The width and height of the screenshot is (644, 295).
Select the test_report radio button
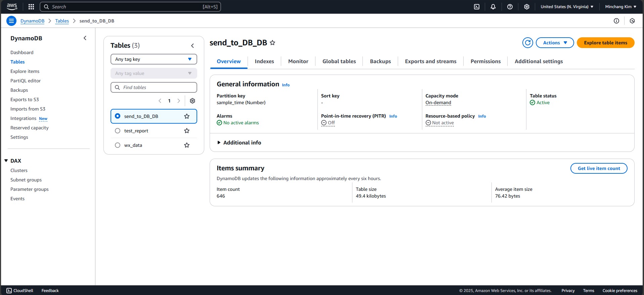[118, 131]
